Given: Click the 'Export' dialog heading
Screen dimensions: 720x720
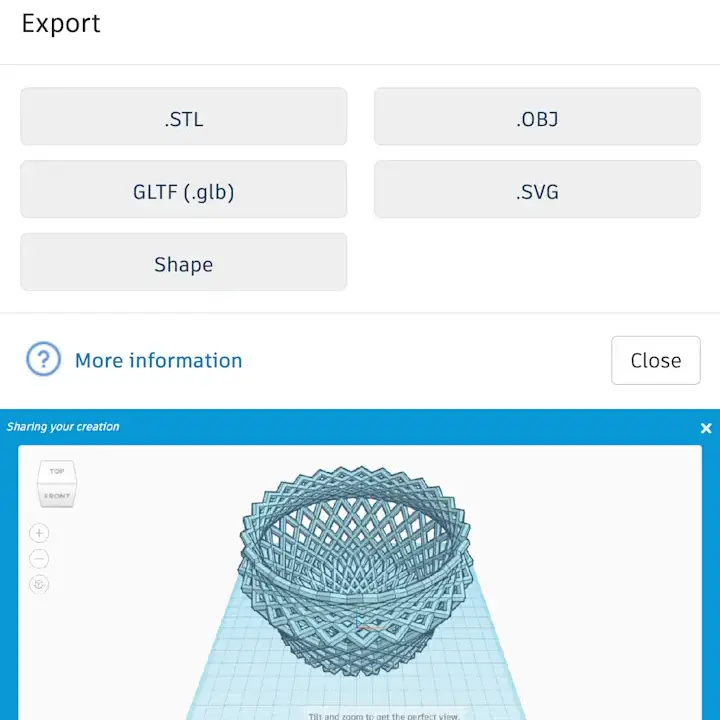Looking at the screenshot, I should 61,23.
